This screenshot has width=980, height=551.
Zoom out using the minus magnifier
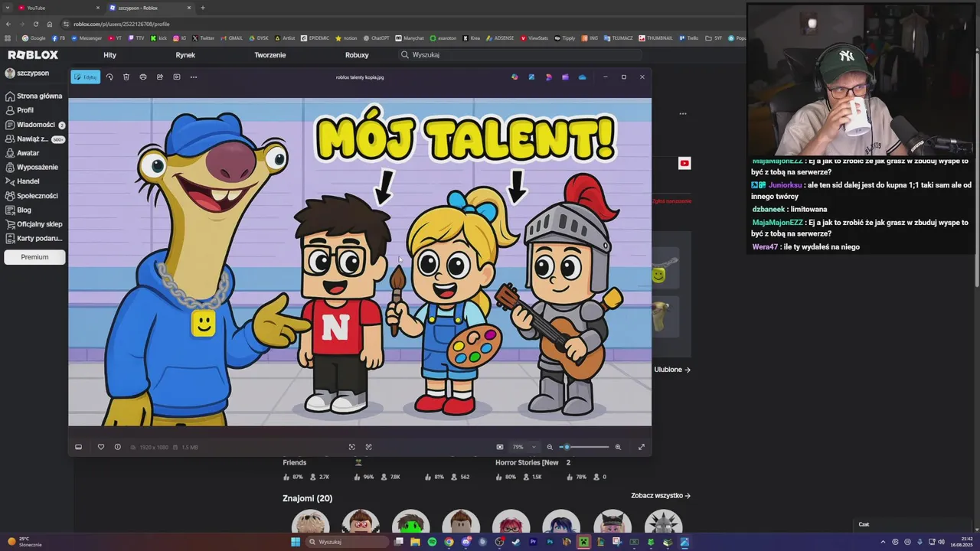[550, 447]
